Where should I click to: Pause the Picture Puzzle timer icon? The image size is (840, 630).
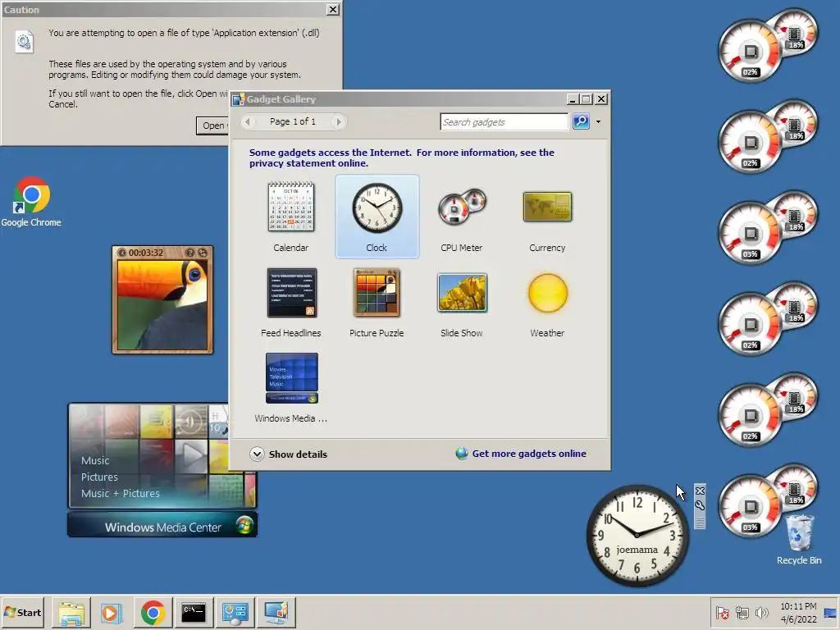tap(122, 253)
